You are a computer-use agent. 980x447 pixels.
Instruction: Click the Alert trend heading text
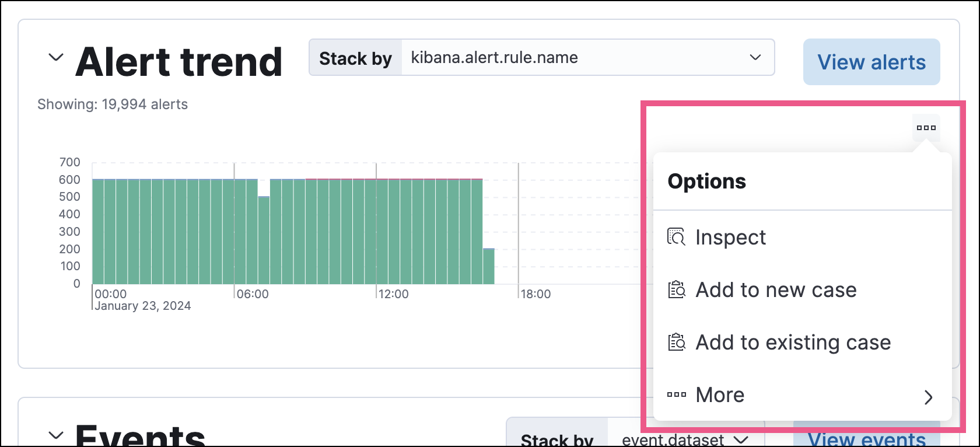coord(178,62)
